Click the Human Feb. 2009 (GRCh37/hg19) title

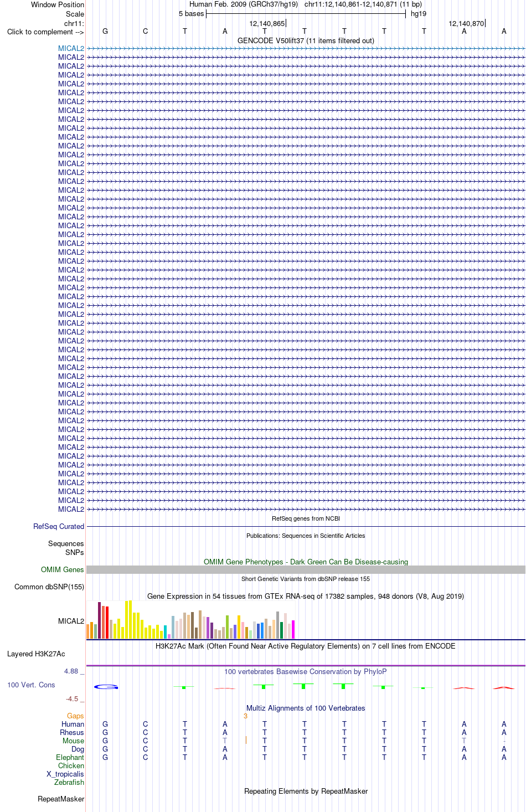pyautogui.click(x=244, y=4)
